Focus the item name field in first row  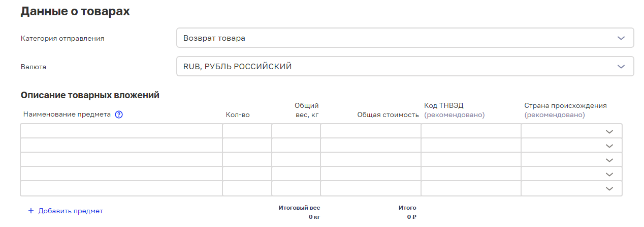click(x=121, y=131)
